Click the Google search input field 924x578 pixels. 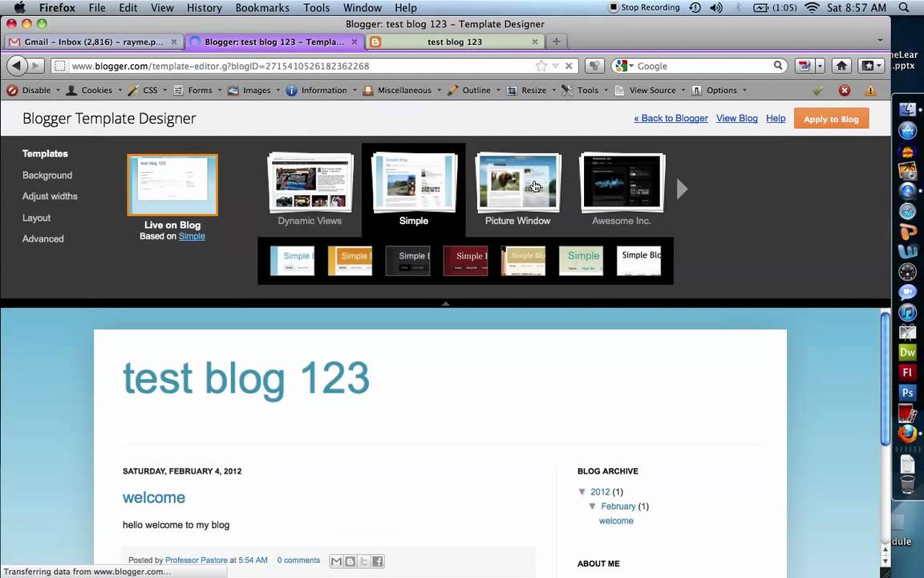click(703, 66)
